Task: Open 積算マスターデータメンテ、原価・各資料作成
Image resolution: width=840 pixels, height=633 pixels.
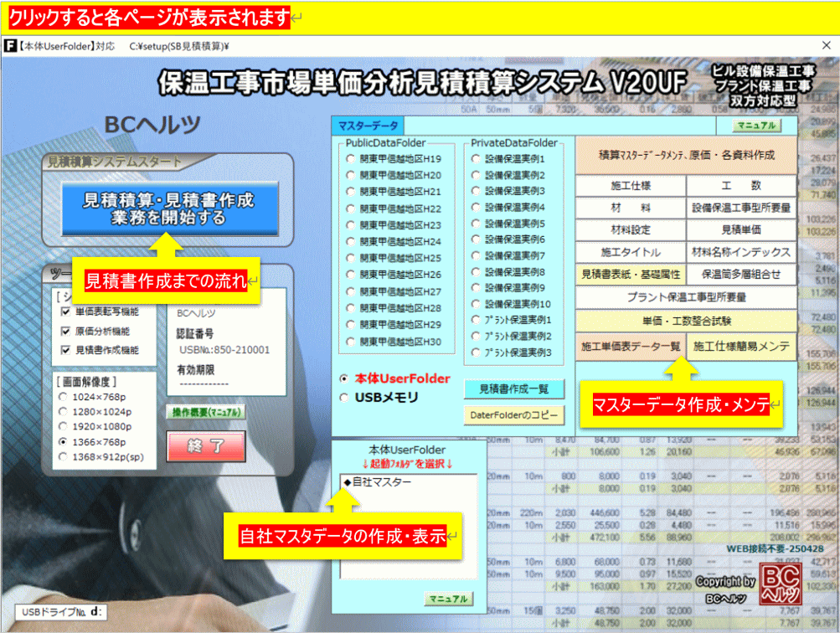Action: (686, 155)
